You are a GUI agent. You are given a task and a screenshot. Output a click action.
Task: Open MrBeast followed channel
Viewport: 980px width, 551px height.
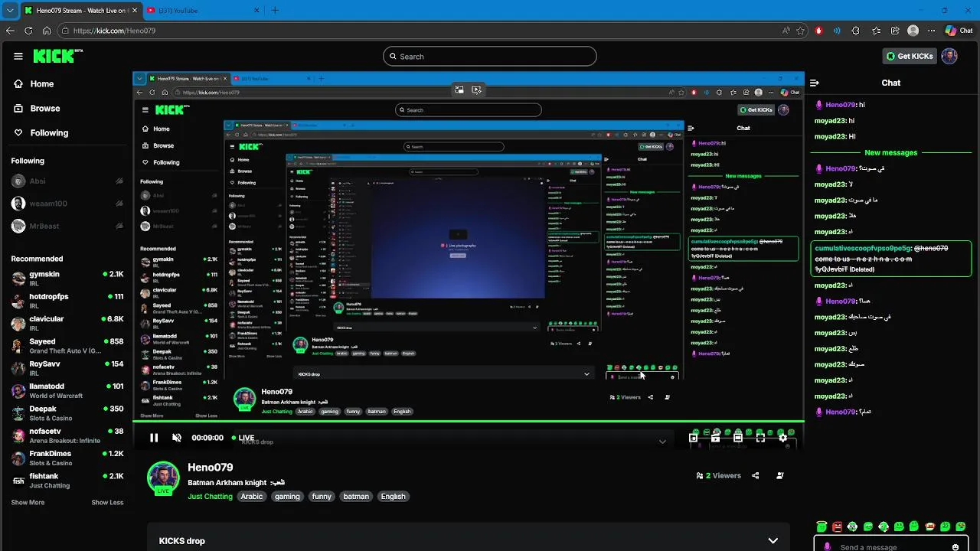click(67, 226)
